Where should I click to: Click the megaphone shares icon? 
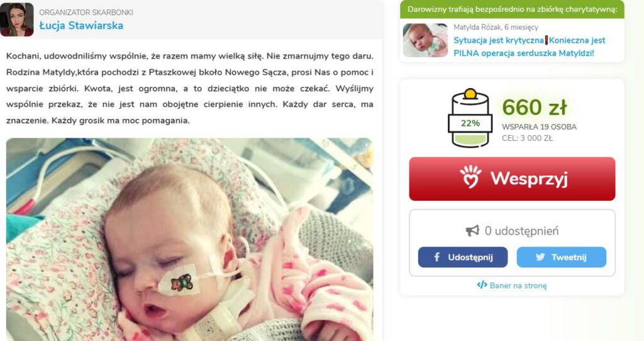point(472,230)
